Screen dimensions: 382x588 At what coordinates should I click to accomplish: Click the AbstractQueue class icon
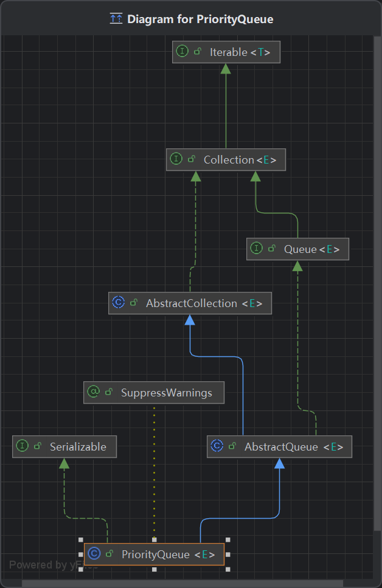pyautogui.click(x=217, y=446)
